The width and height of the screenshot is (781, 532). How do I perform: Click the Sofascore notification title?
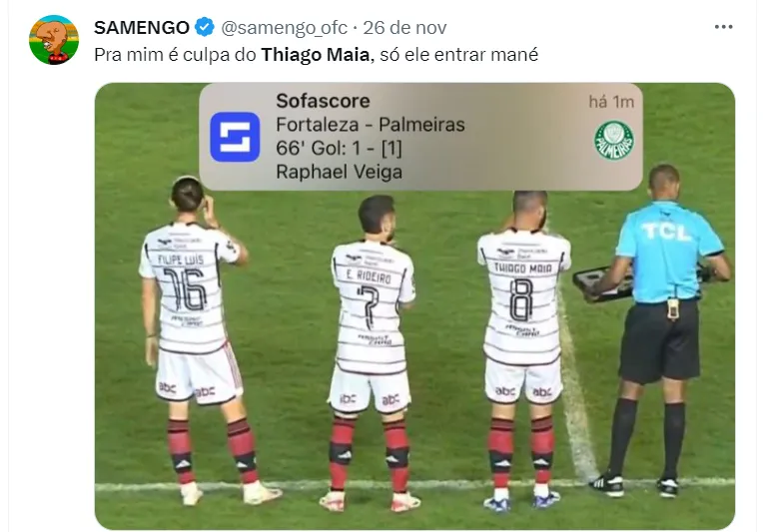(323, 101)
